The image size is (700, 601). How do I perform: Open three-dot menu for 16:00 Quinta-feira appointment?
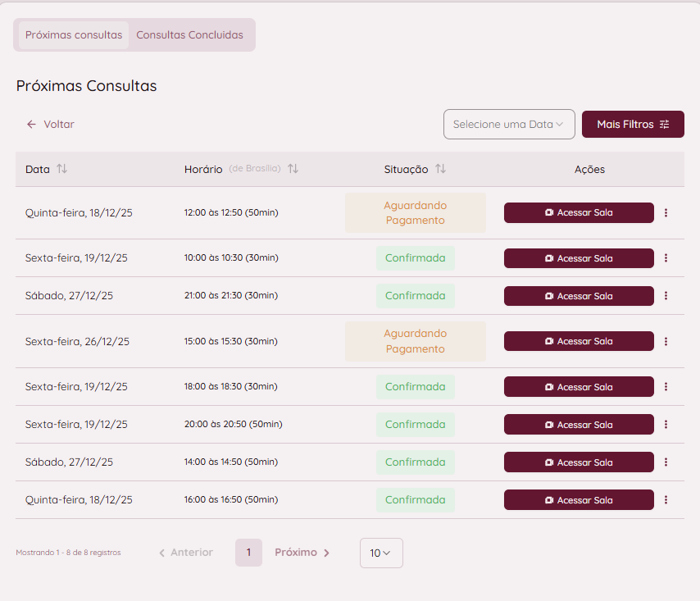[x=666, y=500]
